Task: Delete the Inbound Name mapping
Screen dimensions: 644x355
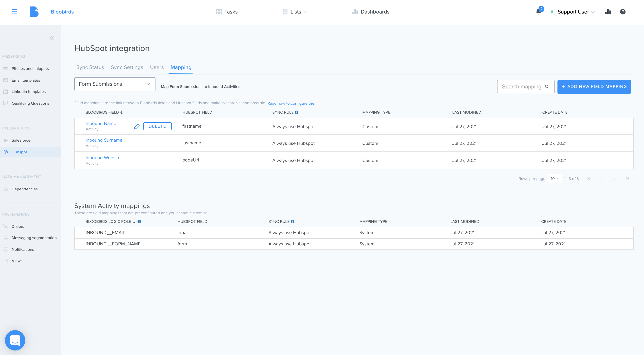Action: (x=157, y=126)
